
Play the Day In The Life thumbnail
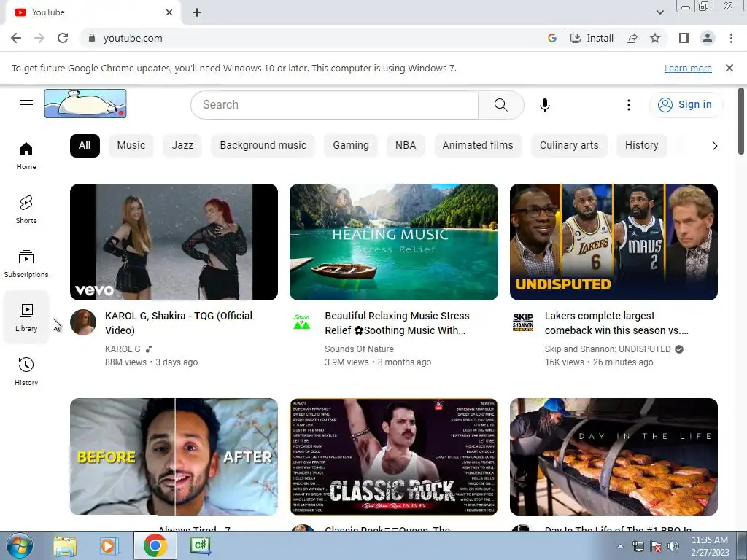(x=614, y=456)
